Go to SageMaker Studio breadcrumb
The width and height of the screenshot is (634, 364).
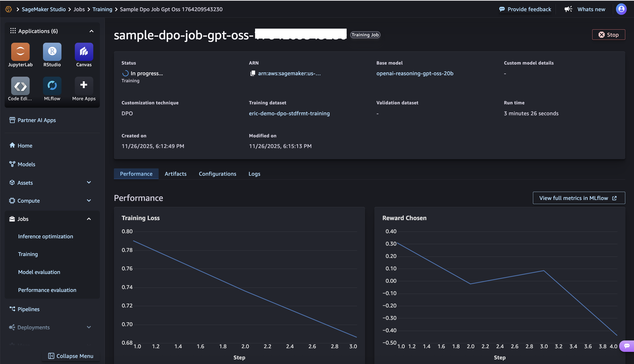43,9
